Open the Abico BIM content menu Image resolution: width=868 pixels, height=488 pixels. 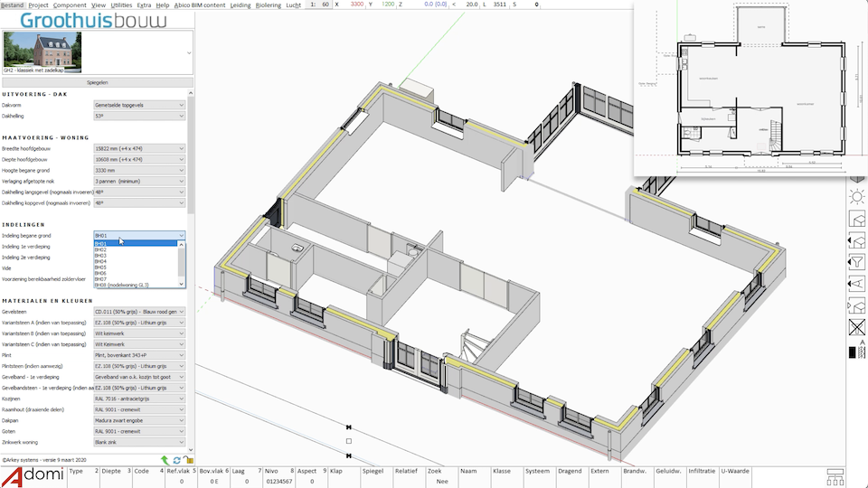(x=200, y=5)
